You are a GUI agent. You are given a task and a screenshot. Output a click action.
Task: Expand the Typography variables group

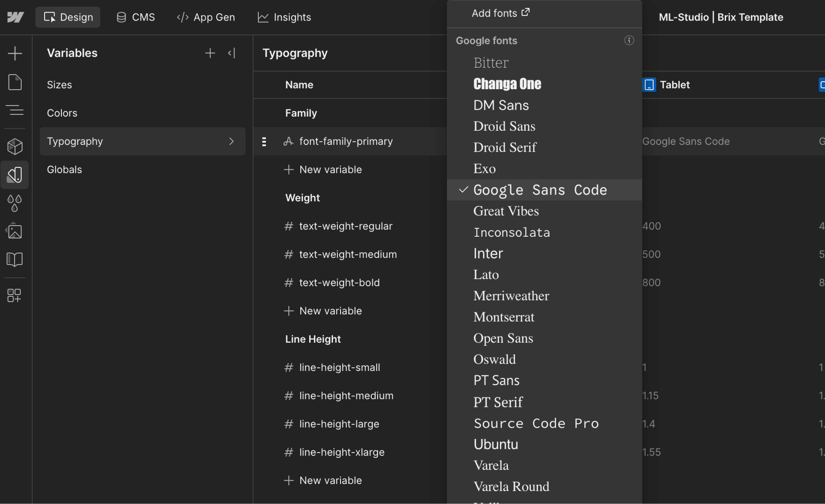pyautogui.click(x=232, y=141)
